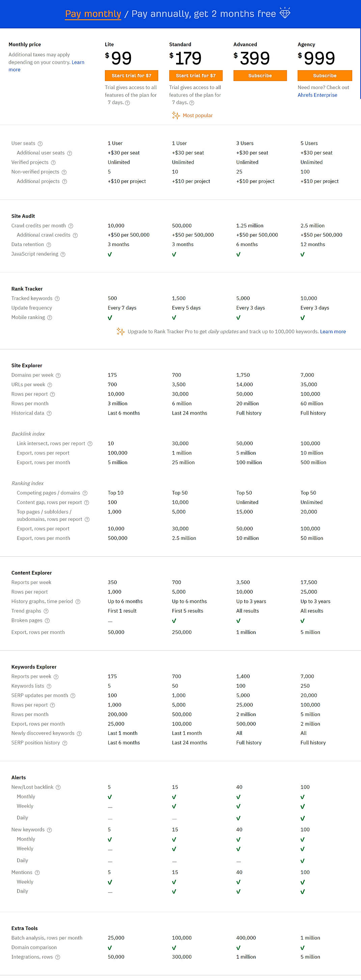Switch to Pay monthly billing

(x=93, y=14)
